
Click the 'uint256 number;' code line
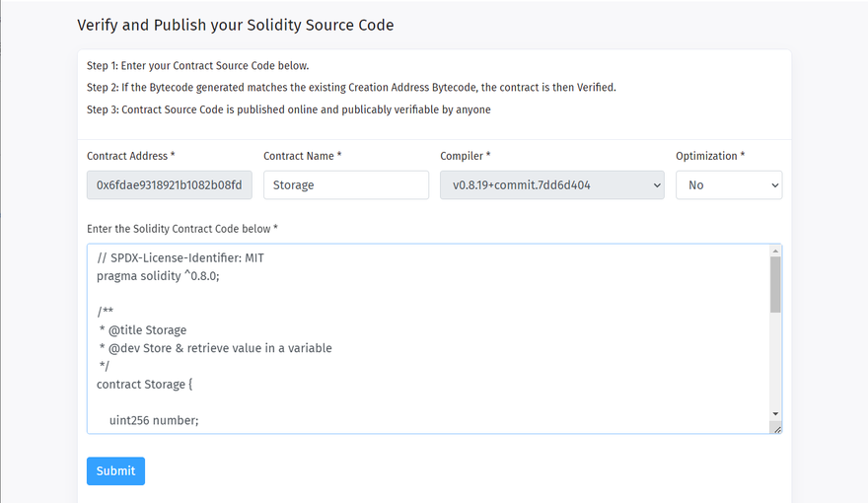click(x=154, y=420)
